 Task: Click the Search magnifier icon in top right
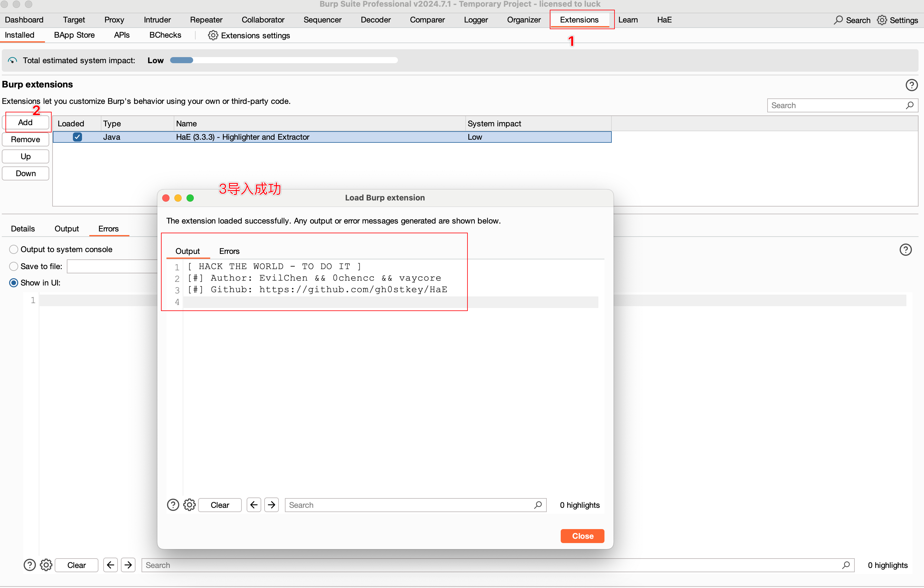[x=838, y=20]
